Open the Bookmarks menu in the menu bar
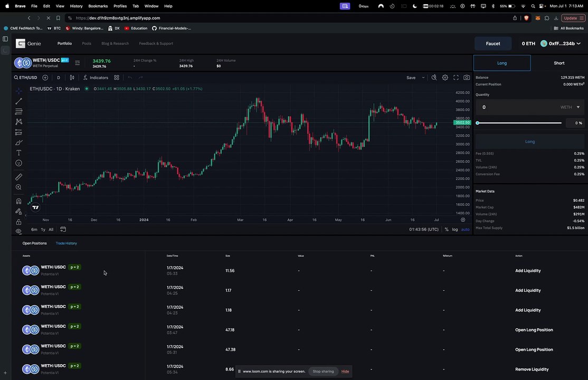The width and height of the screenshot is (588, 380). pyautogui.click(x=98, y=6)
